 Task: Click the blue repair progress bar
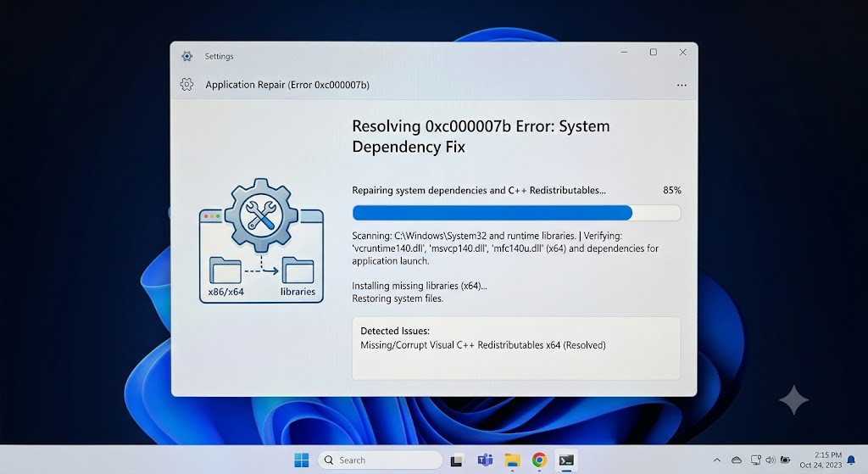click(x=516, y=213)
